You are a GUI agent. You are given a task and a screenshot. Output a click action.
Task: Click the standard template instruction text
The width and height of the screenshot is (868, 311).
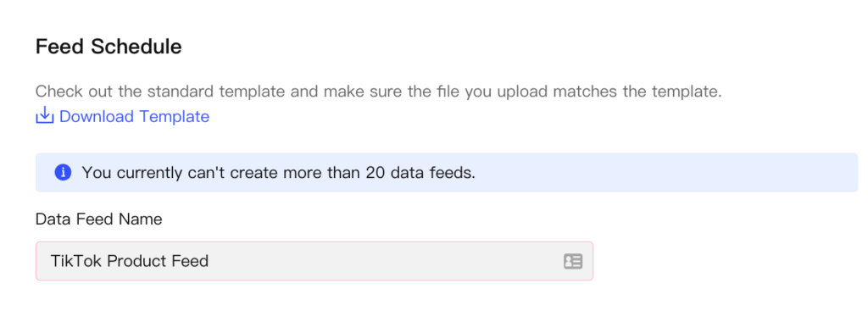[x=379, y=92]
